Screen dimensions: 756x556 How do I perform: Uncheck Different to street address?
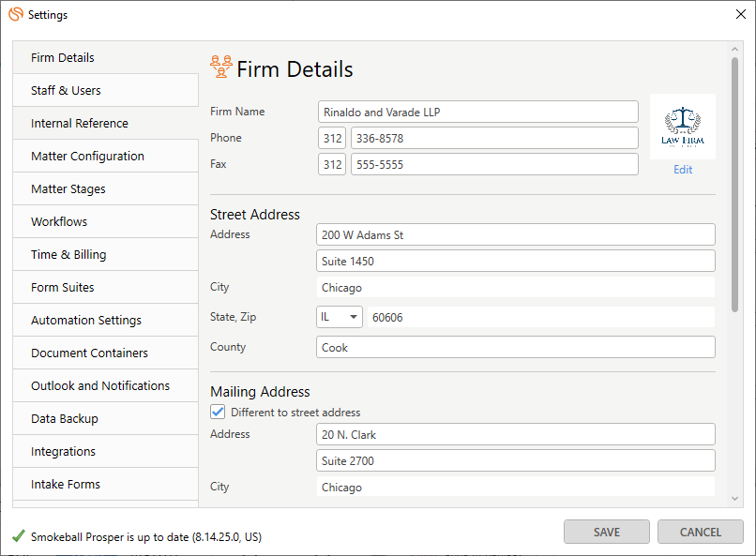click(x=219, y=412)
